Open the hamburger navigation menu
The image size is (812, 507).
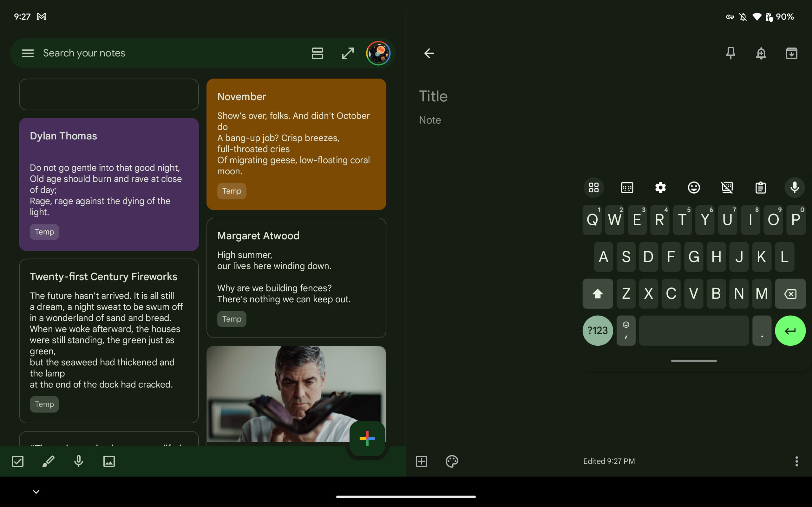[x=28, y=53]
